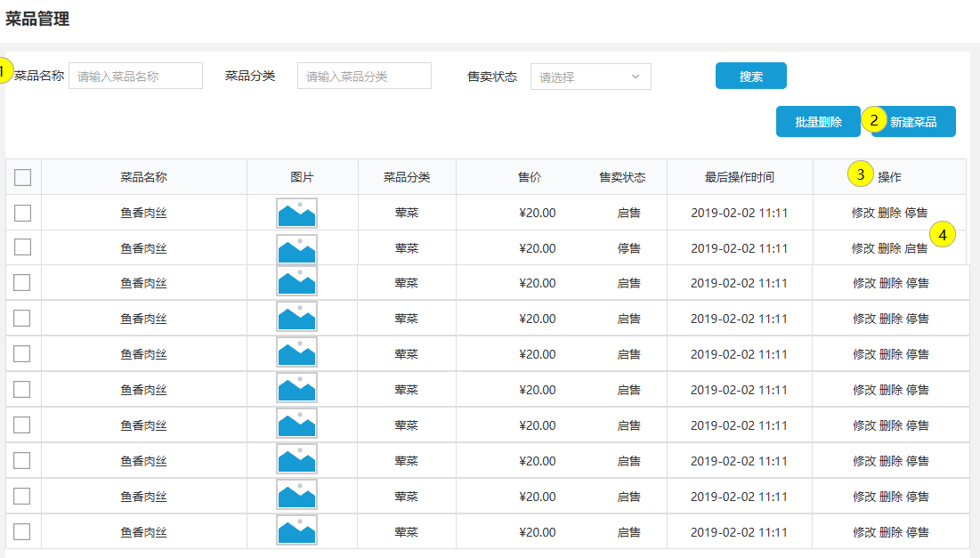
Task: Click 启售 action in the second row
Action: coord(916,248)
